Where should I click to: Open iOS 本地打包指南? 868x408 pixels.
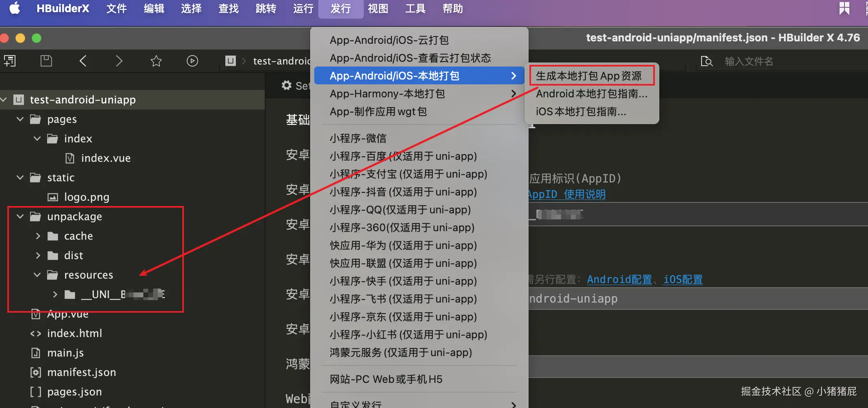[592, 112]
